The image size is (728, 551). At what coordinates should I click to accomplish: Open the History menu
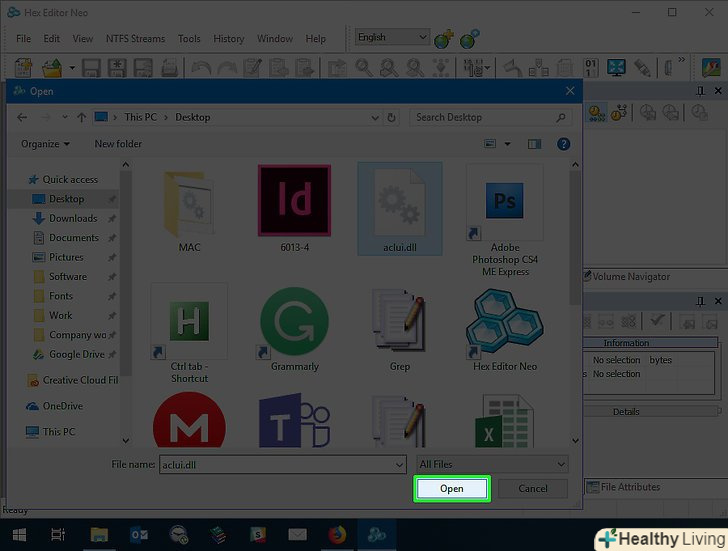tap(228, 39)
